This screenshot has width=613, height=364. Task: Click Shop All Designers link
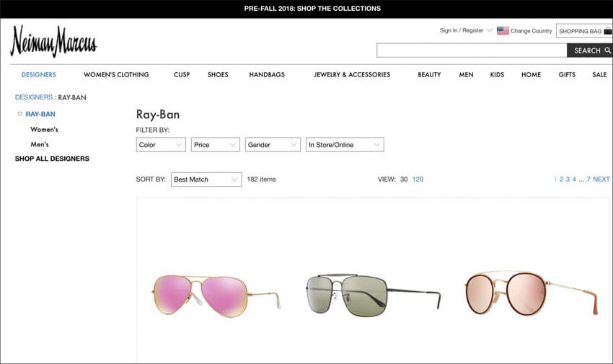coord(52,159)
